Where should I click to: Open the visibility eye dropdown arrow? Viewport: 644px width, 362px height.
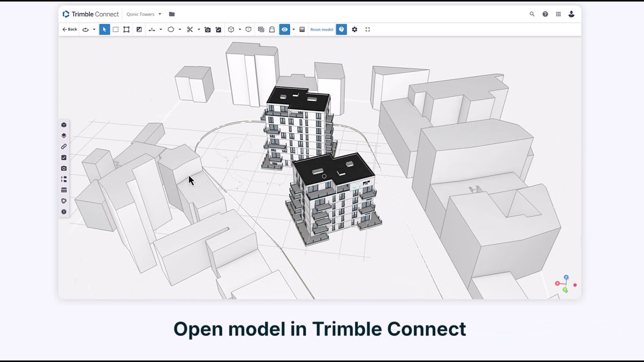(x=293, y=30)
